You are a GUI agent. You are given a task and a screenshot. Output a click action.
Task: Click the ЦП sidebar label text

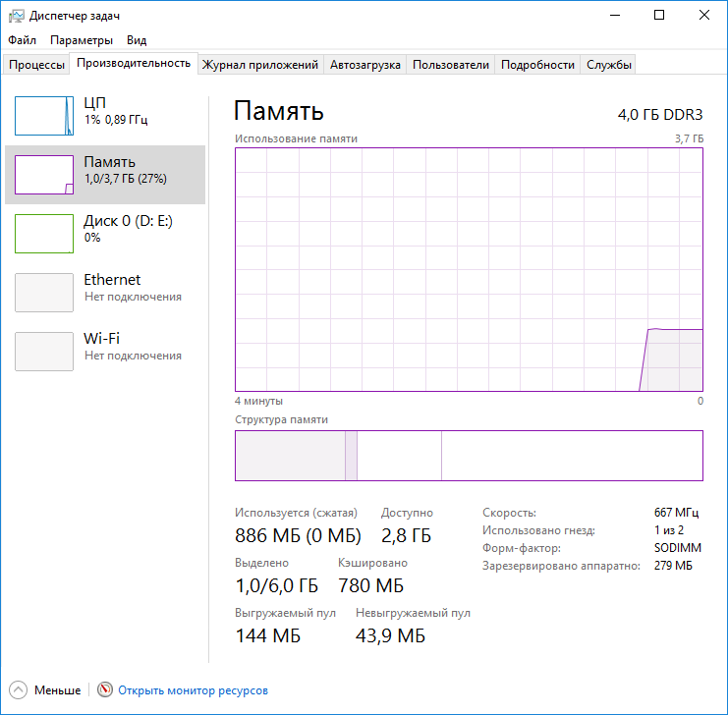[94, 102]
